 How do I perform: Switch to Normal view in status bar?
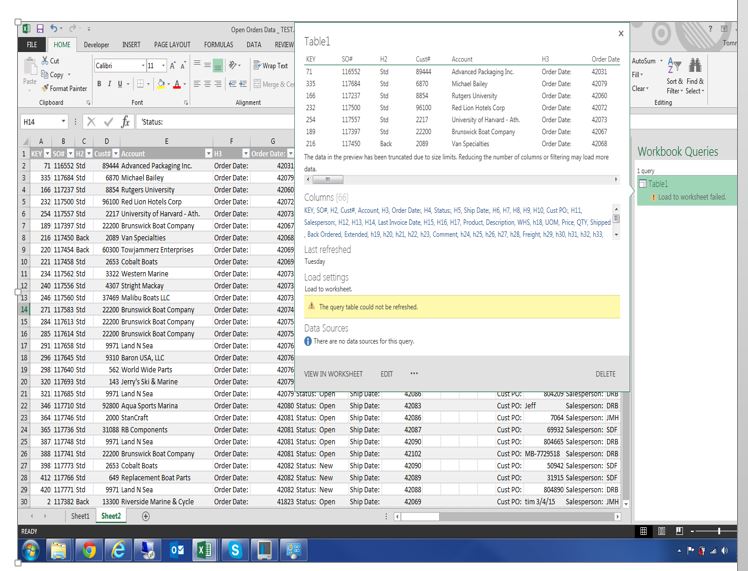click(643, 531)
